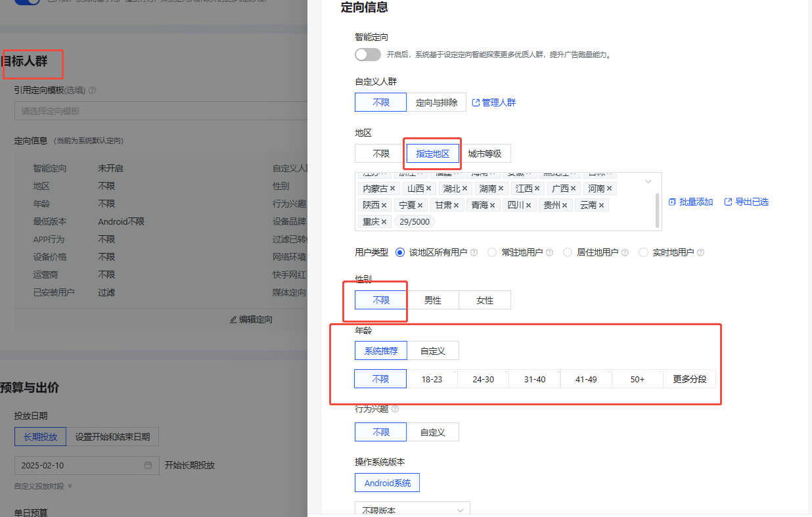Remove the 重庆 region tag
812x517 pixels.
point(384,221)
